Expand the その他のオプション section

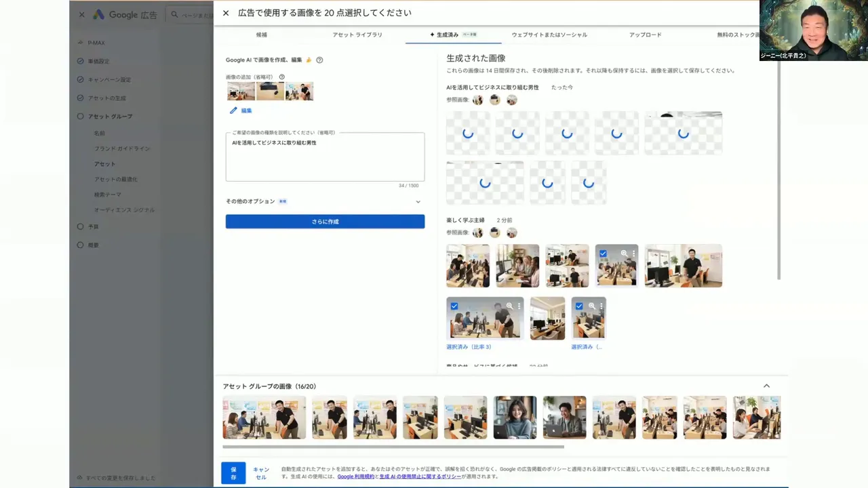(418, 201)
